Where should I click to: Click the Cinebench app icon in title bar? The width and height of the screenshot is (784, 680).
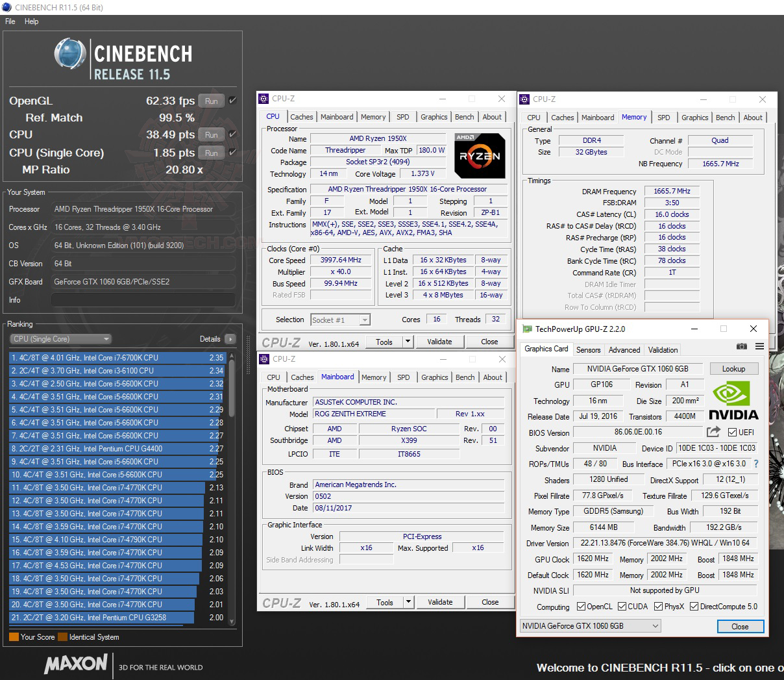(x=8, y=7)
